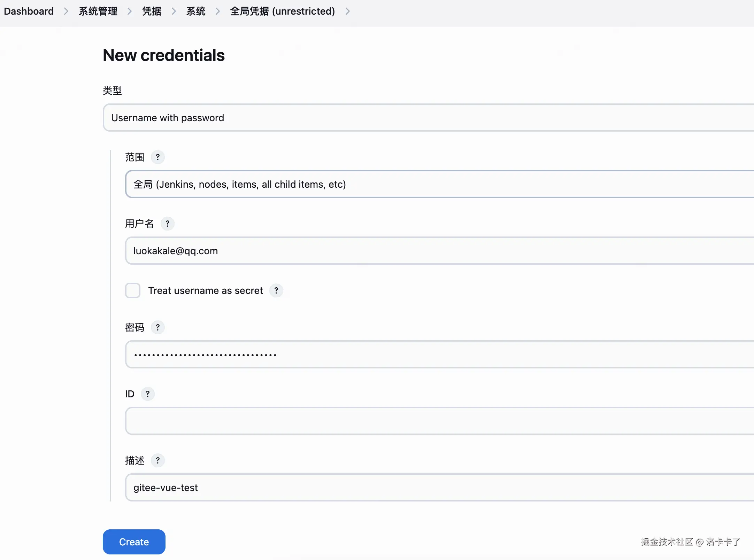Click help icon next to 范围 label
754x560 pixels.
[158, 157]
